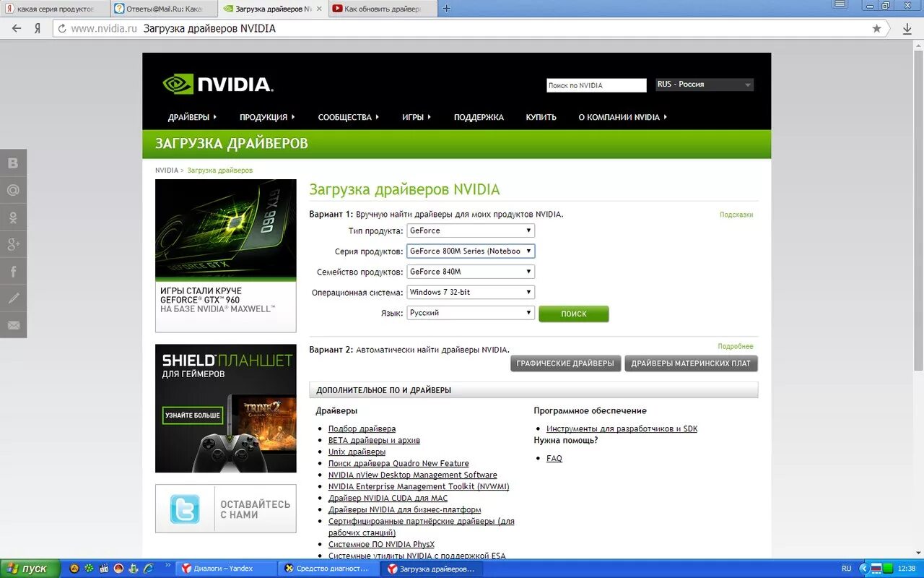Open downloads with the download arrow icon

pos(907,29)
